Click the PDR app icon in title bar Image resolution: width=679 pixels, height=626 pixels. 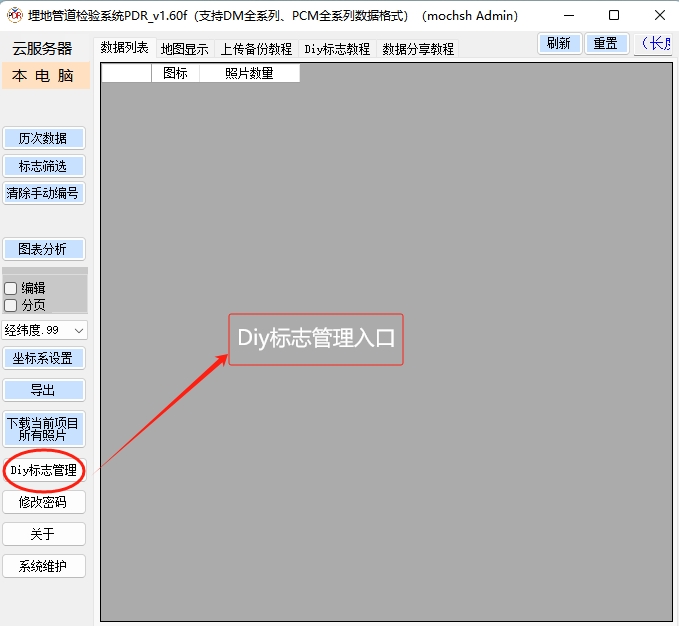coord(15,15)
